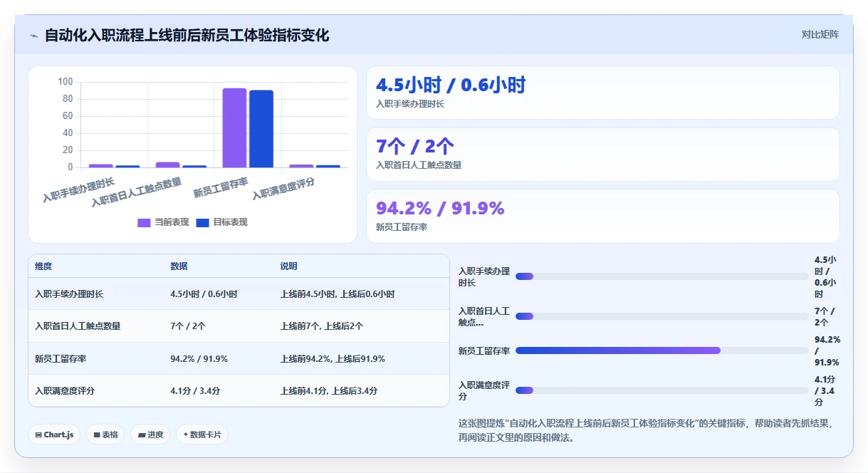Click the 4.5小时 / 0.6小时 metric card

tap(603, 93)
